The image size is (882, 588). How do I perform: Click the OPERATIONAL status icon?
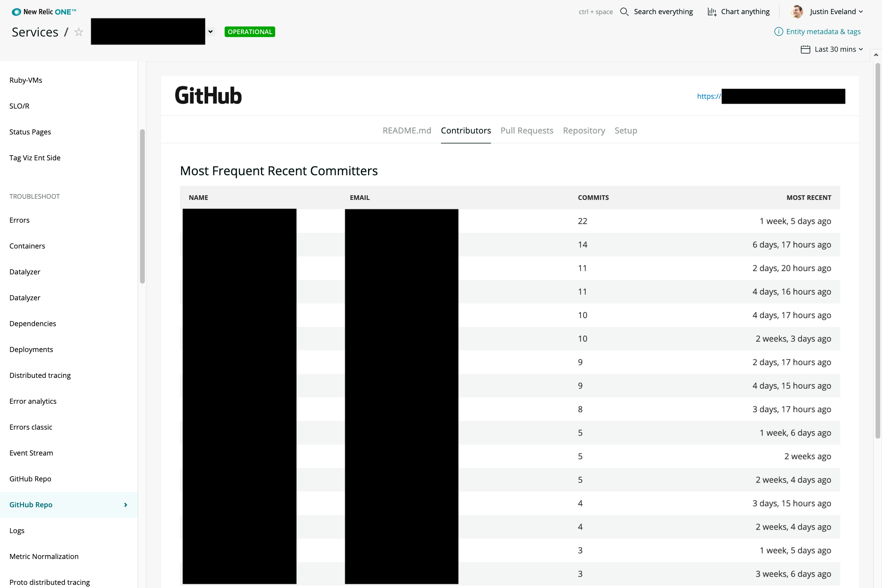click(250, 31)
